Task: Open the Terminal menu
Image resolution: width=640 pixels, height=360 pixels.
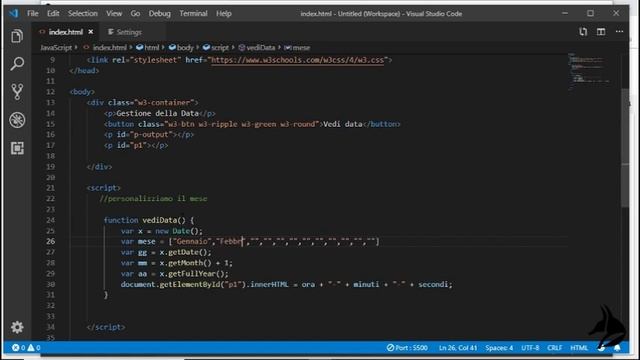Action: coord(193,13)
